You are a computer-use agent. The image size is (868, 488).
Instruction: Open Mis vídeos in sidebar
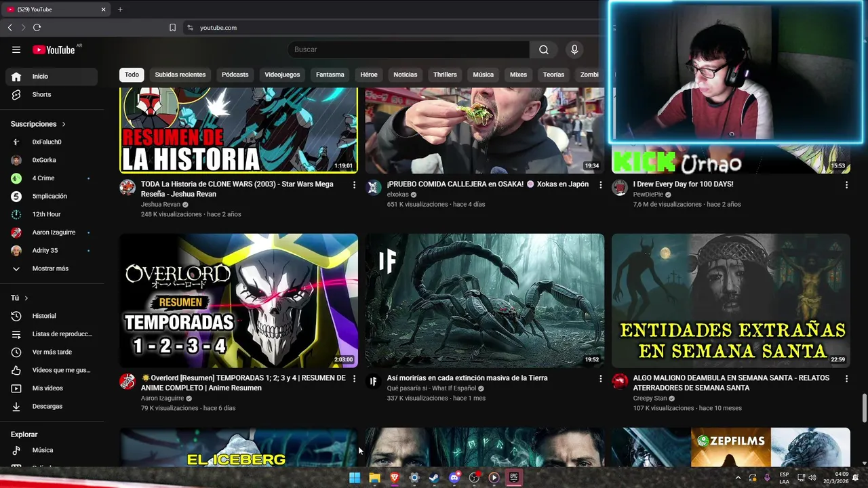(52, 388)
